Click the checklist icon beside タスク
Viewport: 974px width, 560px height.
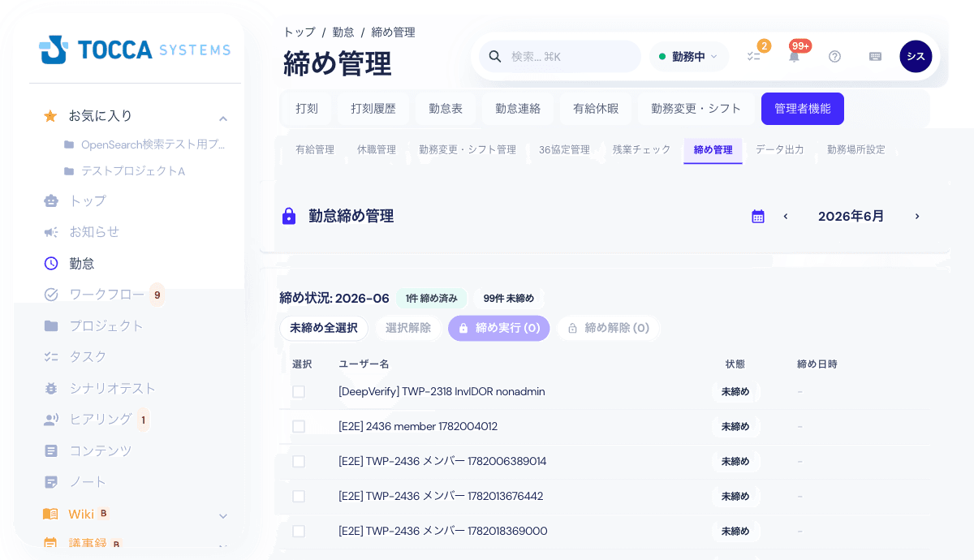coord(51,356)
